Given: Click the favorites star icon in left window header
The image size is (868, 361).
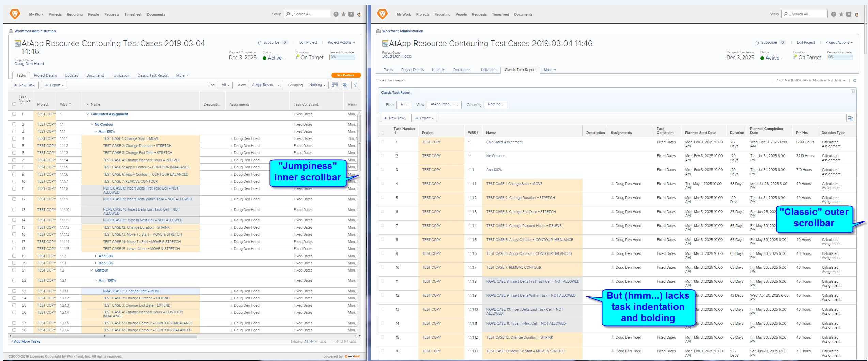Looking at the screenshot, I should [x=343, y=14].
